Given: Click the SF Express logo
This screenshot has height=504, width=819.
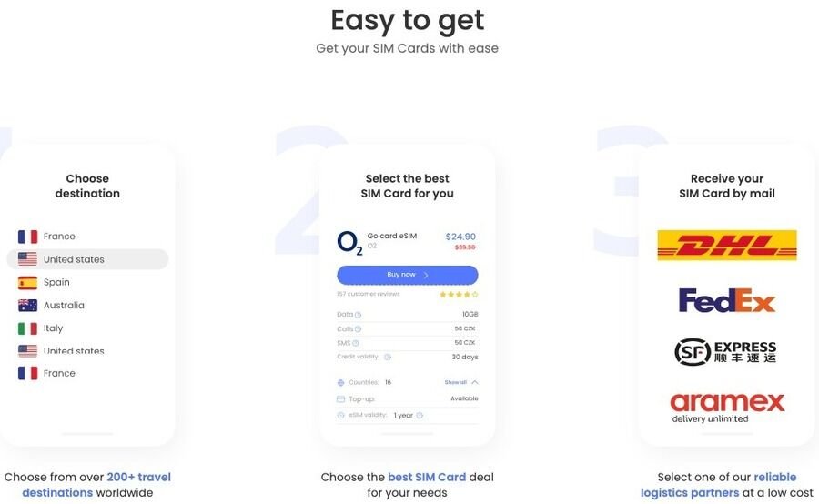Looking at the screenshot, I should pyautogui.click(x=726, y=351).
